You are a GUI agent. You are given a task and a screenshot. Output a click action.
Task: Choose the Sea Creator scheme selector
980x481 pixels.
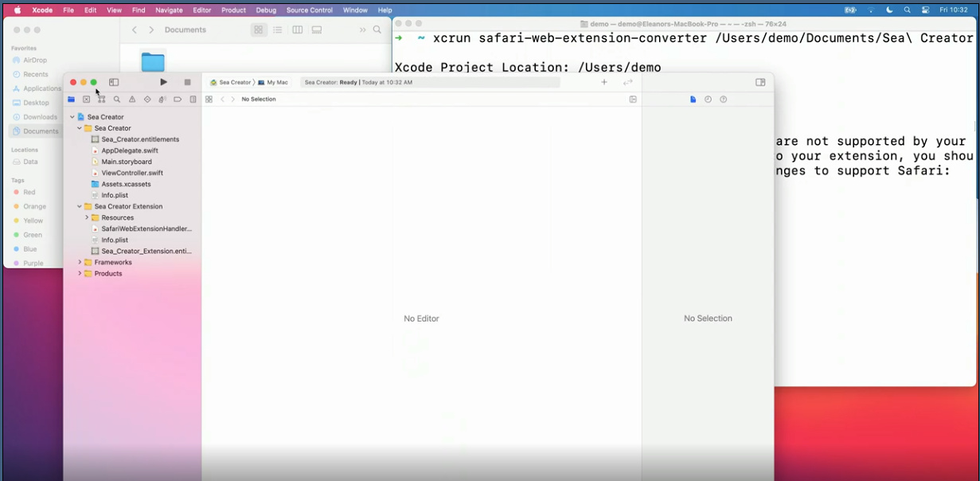(231, 82)
